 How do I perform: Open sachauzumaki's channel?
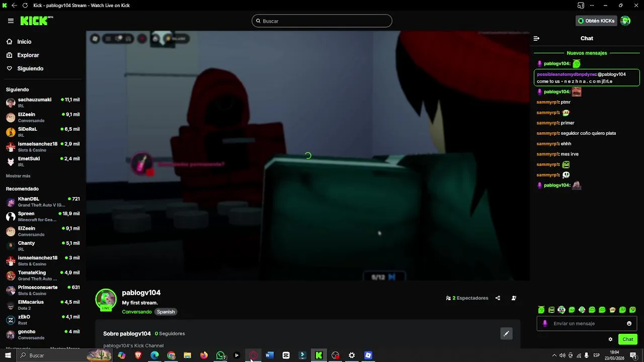pyautogui.click(x=43, y=103)
